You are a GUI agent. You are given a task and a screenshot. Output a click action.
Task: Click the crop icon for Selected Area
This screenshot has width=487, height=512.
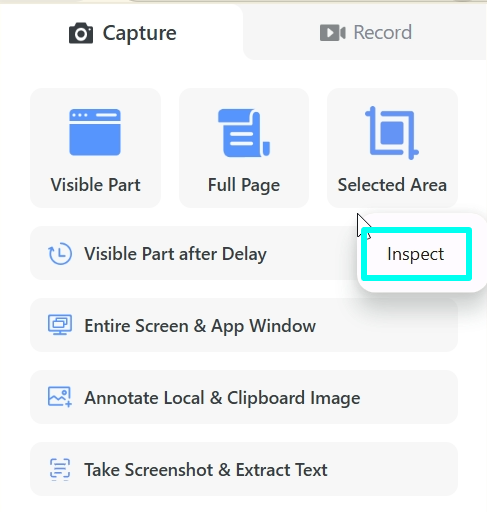(x=392, y=133)
